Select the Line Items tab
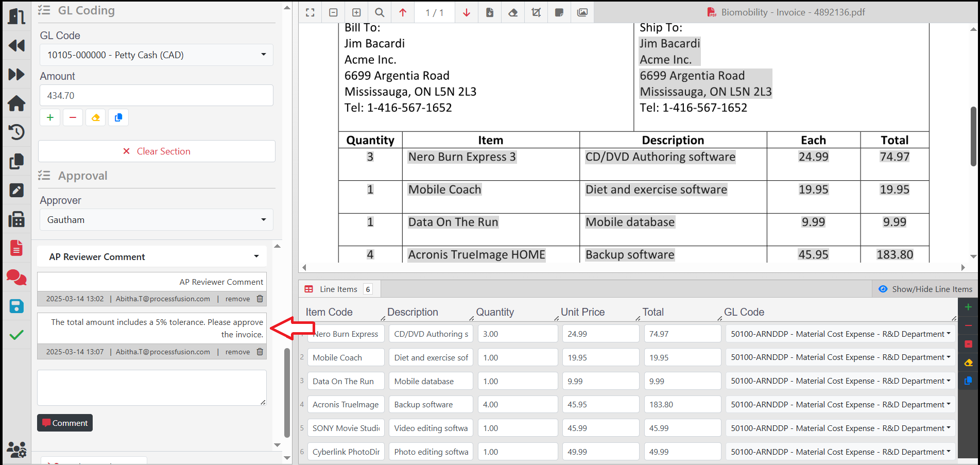980x465 pixels. coord(339,289)
